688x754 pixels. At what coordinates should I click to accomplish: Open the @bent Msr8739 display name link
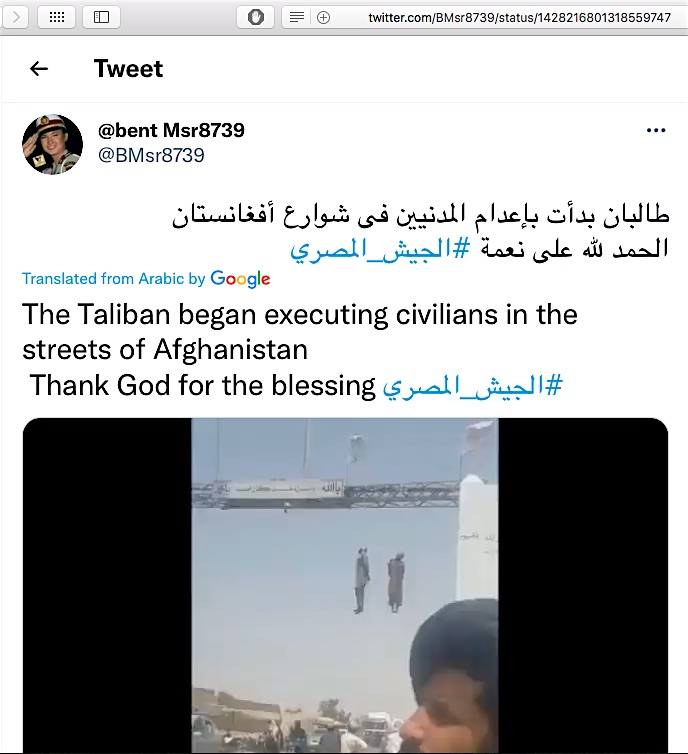(171, 130)
